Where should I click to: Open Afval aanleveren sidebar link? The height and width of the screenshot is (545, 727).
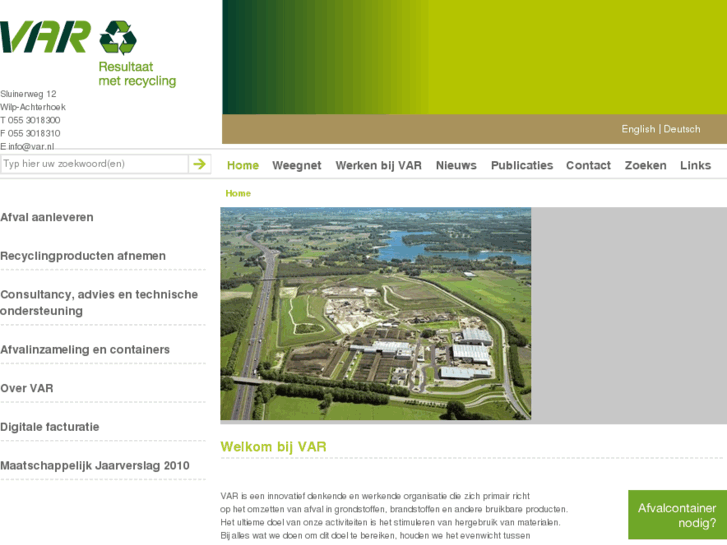click(x=47, y=217)
